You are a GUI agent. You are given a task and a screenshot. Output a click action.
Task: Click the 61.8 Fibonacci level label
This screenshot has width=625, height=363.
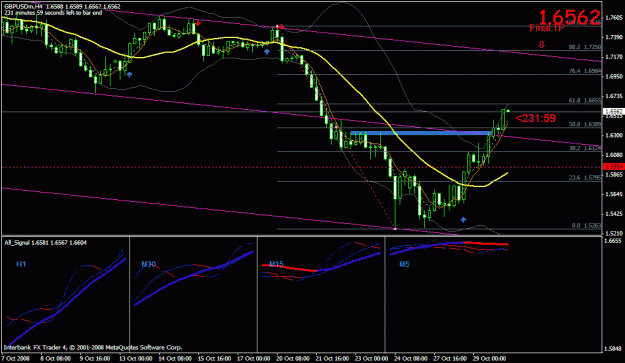[585, 100]
